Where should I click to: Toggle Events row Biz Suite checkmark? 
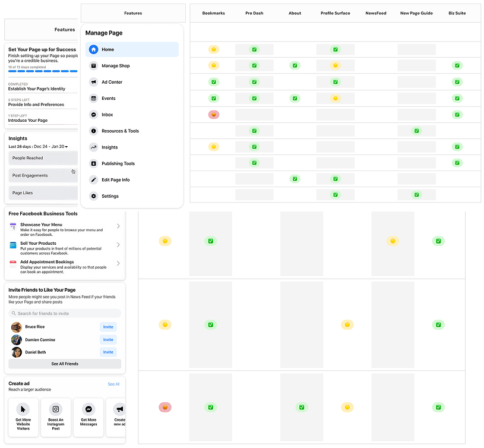(457, 99)
